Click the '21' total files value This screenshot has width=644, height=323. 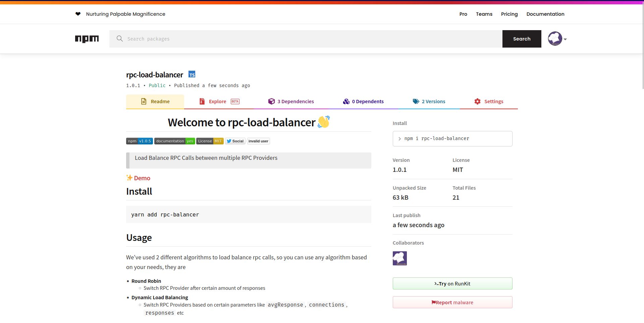[456, 198]
